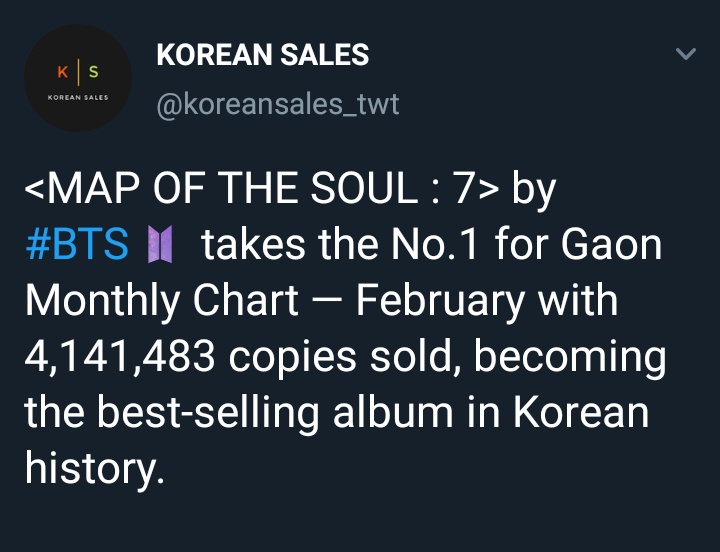Click the yellow divider line in logo
The width and height of the screenshot is (720, 552).
pyautogui.click(x=79, y=72)
